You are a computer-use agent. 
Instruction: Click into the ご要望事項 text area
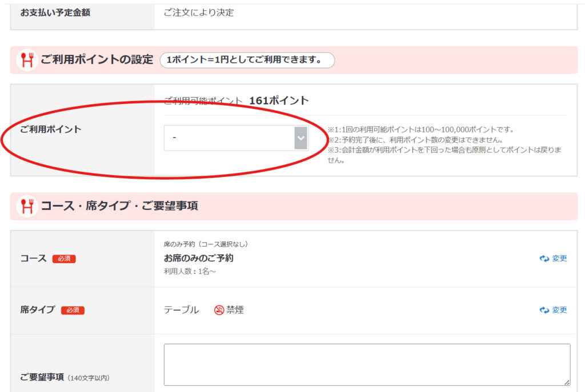pyautogui.click(x=366, y=364)
